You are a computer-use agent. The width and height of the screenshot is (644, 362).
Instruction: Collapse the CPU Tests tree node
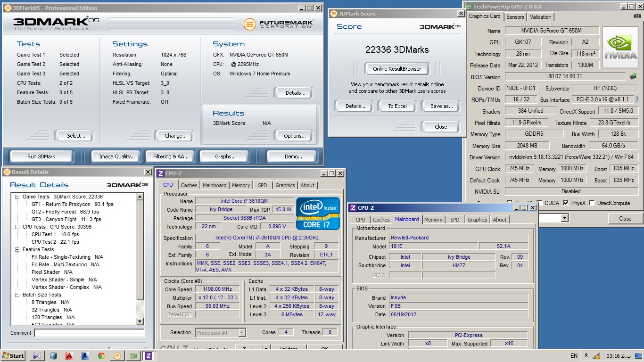17,227
